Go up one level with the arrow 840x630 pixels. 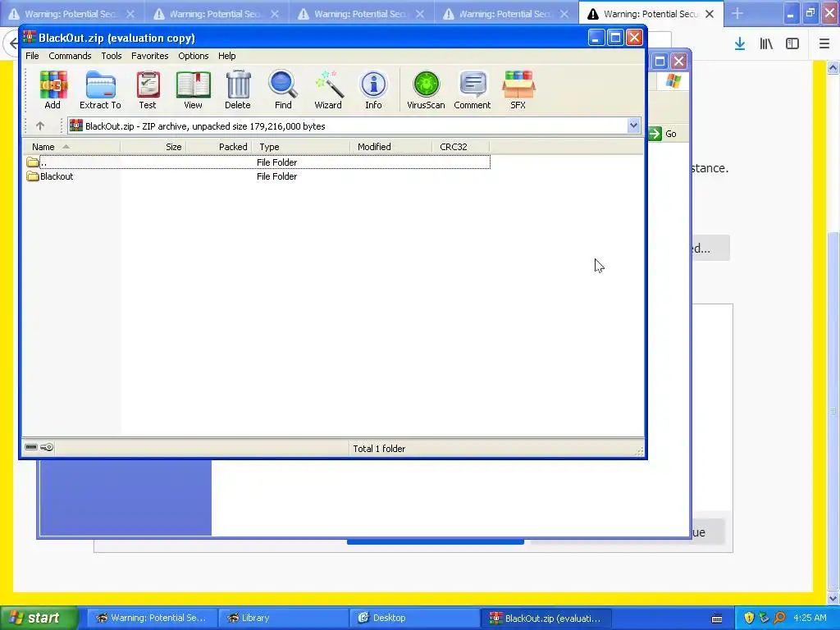click(40, 126)
